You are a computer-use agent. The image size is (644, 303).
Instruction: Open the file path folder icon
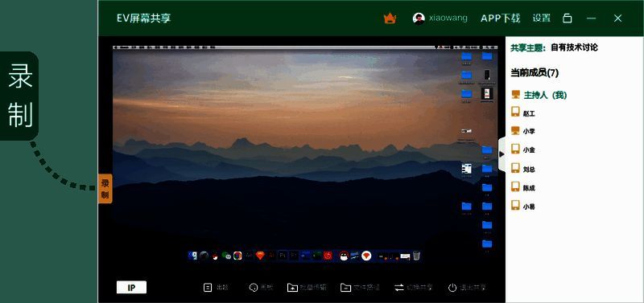pyautogui.click(x=345, y=288)
